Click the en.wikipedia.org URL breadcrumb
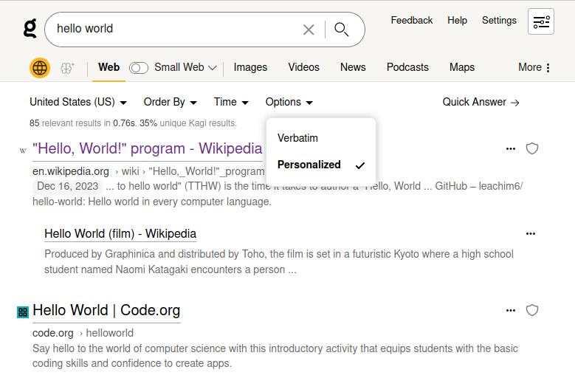 coord(148,171)
